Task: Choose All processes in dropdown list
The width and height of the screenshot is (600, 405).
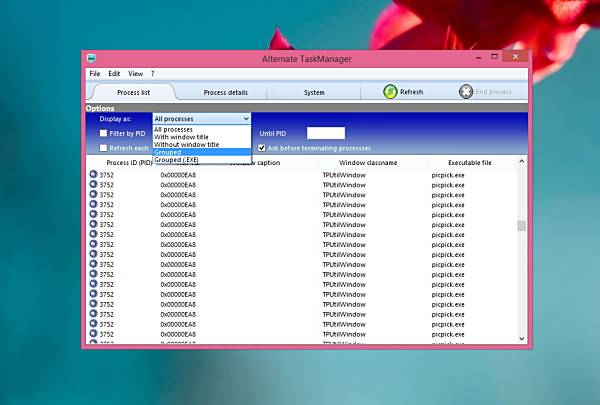Action: [202, 129]
